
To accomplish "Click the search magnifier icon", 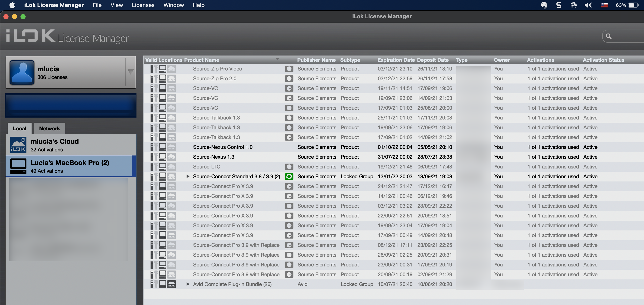I will click(609, 36).
